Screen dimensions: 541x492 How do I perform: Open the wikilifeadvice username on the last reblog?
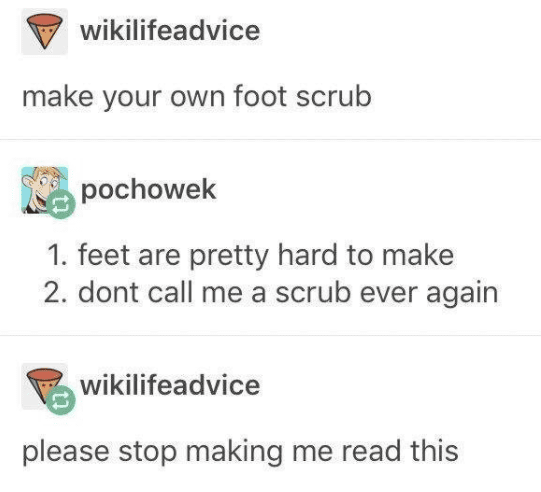(x=170, y=385)
